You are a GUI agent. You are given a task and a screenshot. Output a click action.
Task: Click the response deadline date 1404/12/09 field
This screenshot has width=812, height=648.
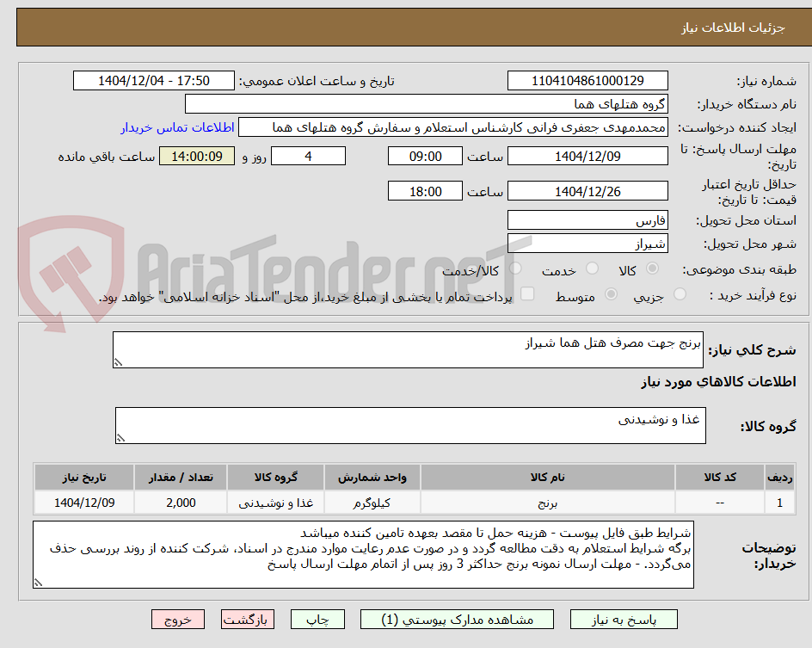pos(587,156)
